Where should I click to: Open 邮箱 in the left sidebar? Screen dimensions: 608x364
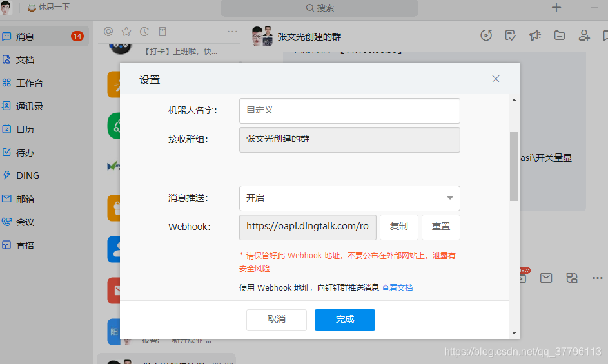click(x=19, y=199)
